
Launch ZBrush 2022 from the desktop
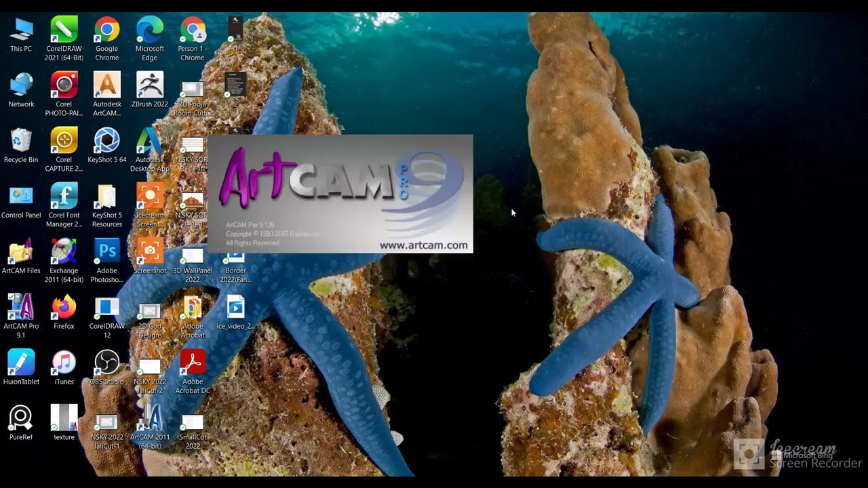point(150,90)
